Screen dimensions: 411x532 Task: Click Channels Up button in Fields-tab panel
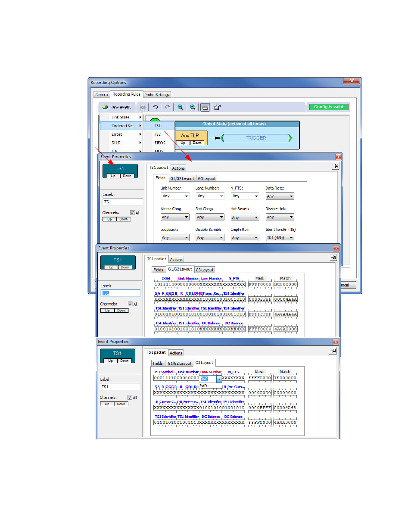(109, 220)
